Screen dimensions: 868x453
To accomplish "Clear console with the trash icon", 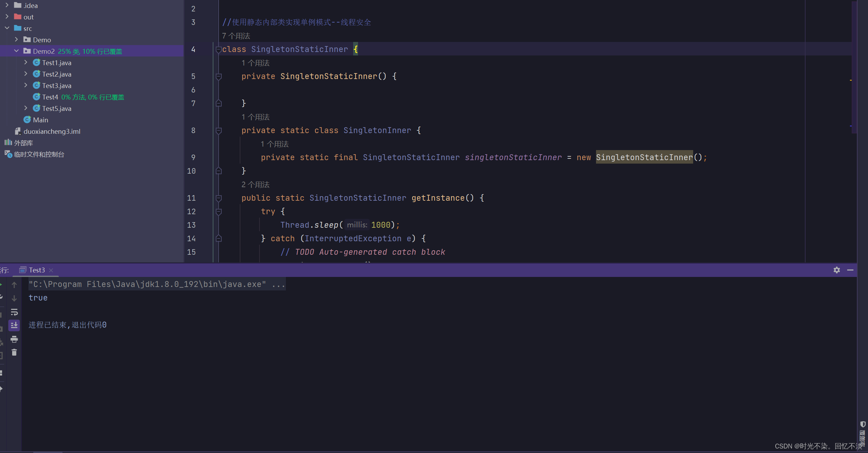I will click(x=14, y=352).
